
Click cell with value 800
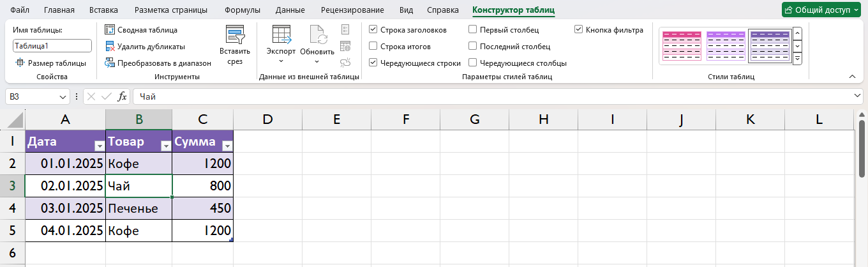pos(203,186)
